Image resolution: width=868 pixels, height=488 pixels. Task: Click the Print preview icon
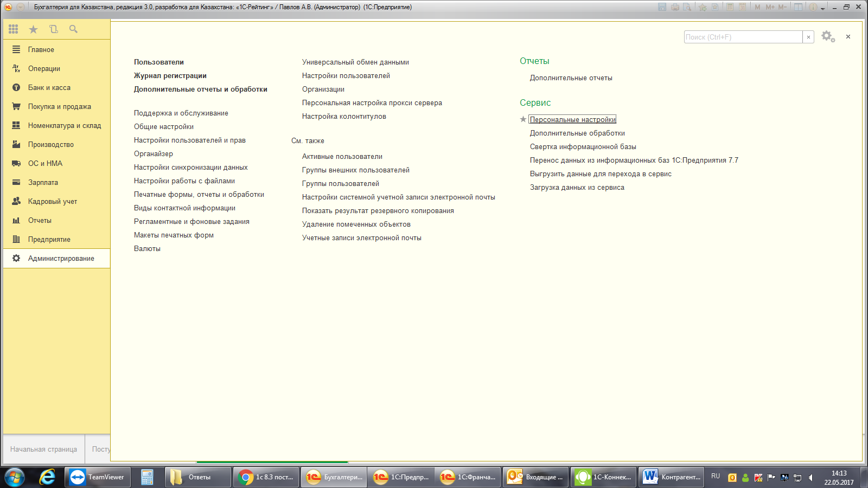point(687,7)
